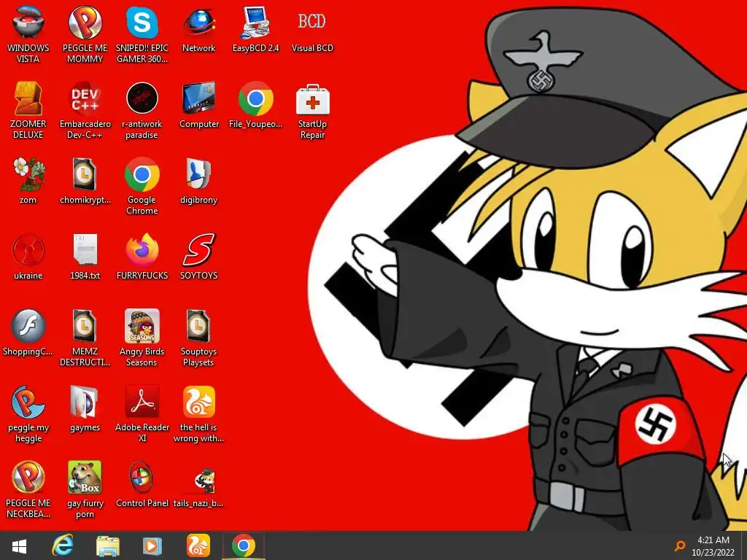Launch UC Browser from the taskbar
Viewport: 747px width, 560px height.
(x=198, y=545)
